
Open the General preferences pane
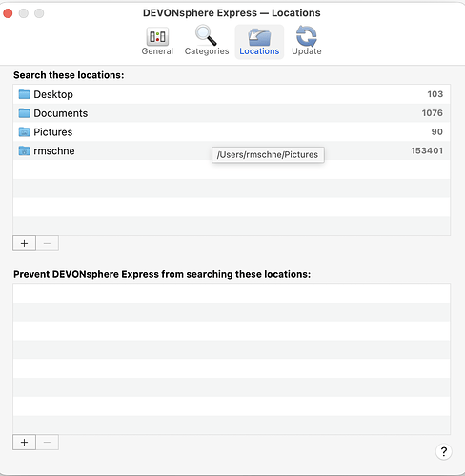pyautogui.click(x=157, y=42)
